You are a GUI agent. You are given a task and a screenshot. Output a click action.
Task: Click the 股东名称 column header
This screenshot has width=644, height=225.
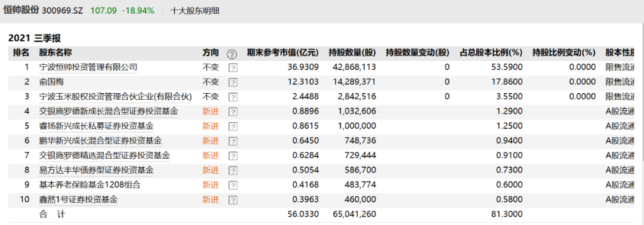55,53
